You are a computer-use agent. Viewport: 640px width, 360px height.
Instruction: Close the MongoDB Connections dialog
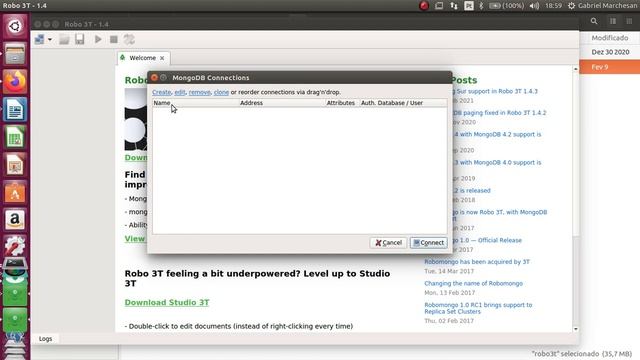(154, 78)
